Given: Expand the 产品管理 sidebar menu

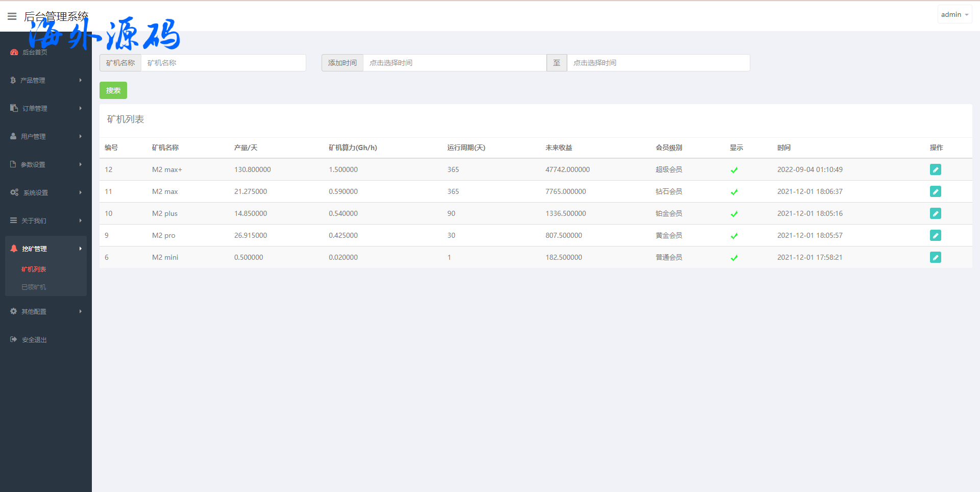Looking at the screenshot, I should pyautogui.click(x=46, y=80).
